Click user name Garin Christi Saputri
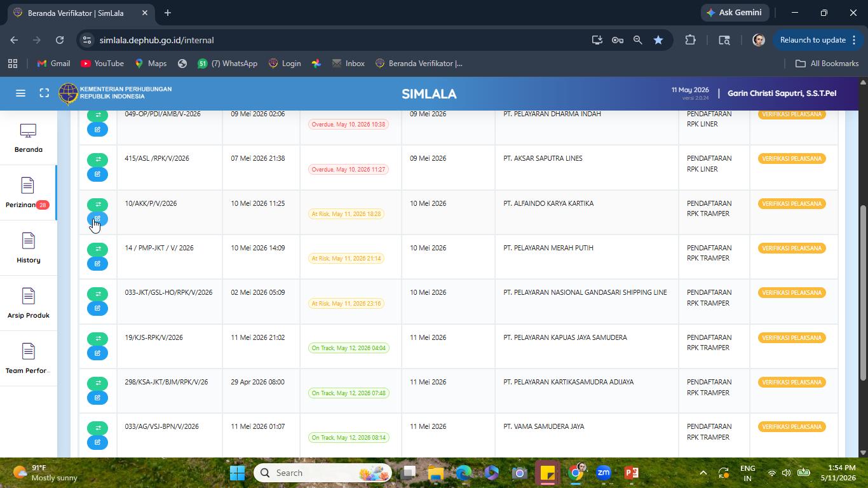 pos(782,93)
